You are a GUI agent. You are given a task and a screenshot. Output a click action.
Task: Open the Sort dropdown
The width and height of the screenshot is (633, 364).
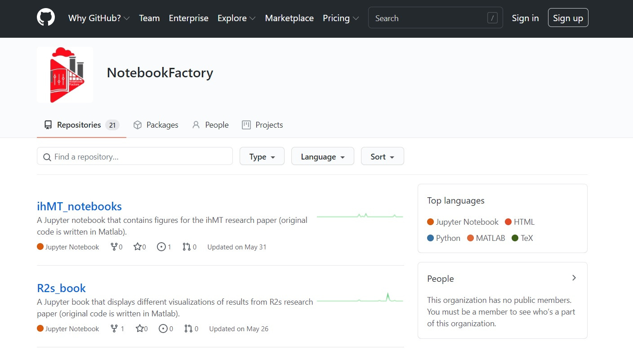coord(383,156)
